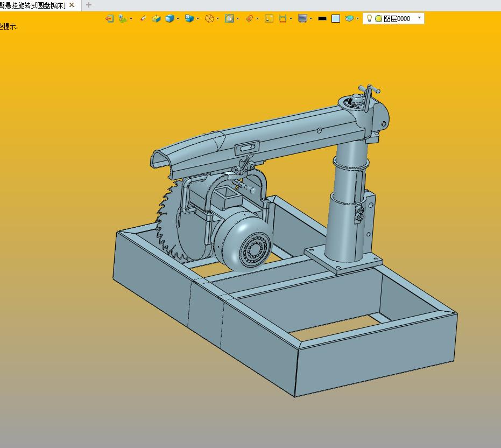This screenshot has width=501, height=448.
Task: Click the yellow box with axis icon
Action: [156, 18]
